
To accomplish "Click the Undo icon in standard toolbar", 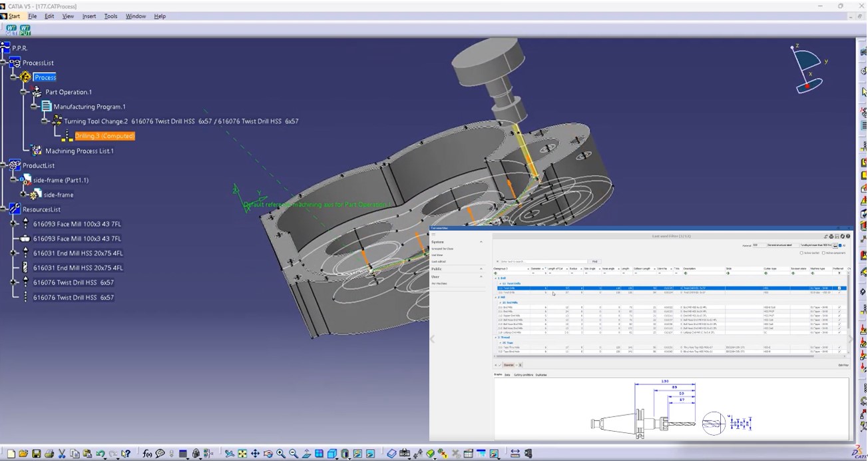I will pyautogui.click(x=100, y=454).
